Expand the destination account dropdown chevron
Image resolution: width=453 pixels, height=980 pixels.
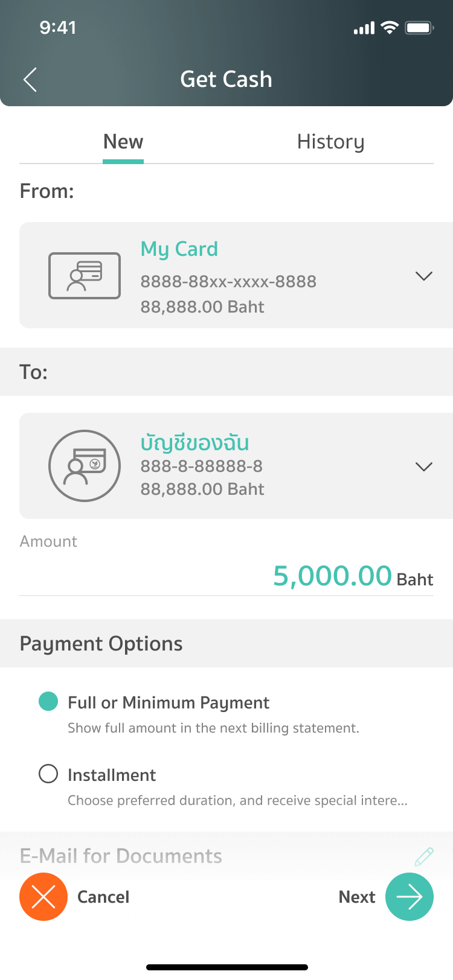click(424, 466)
